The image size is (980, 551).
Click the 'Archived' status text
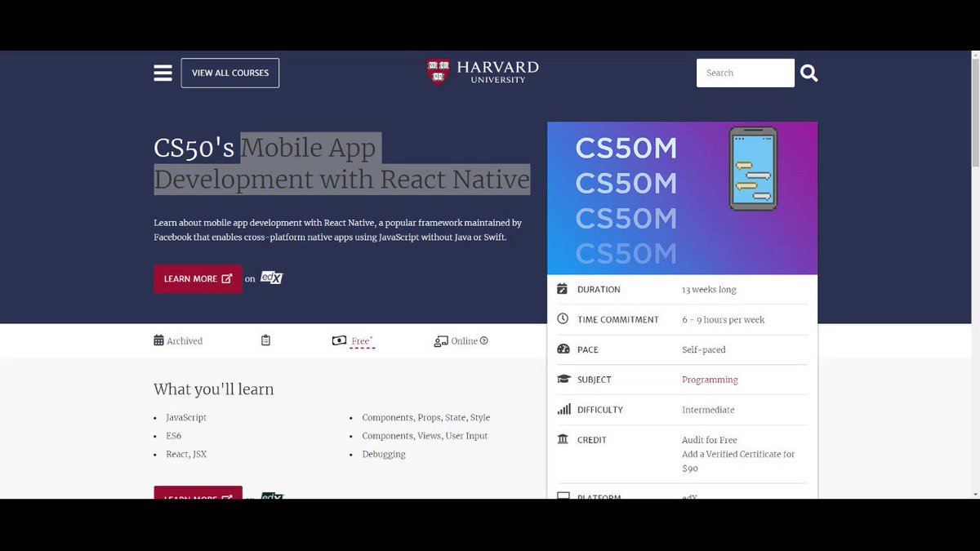click(185, 341)
